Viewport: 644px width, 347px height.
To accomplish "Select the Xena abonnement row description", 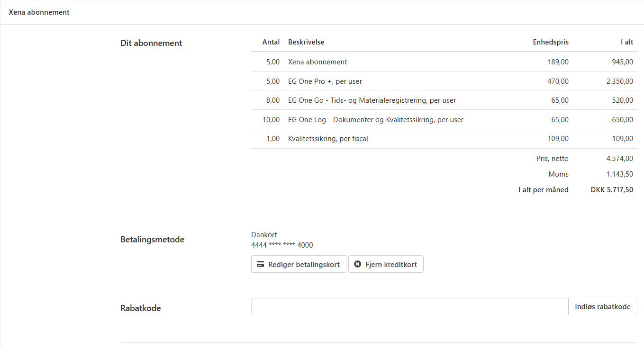I will (x=317, y=62).
